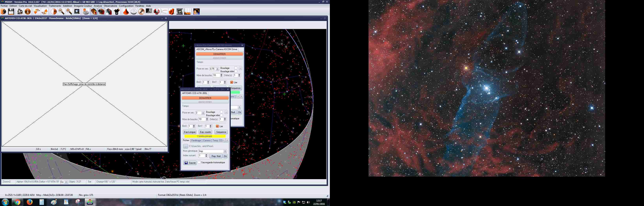Viewport: 644px width, 206px height.
Task: Uncheck the Lier checkbox in ATIK-383L panel
Action: click(217, 126)
